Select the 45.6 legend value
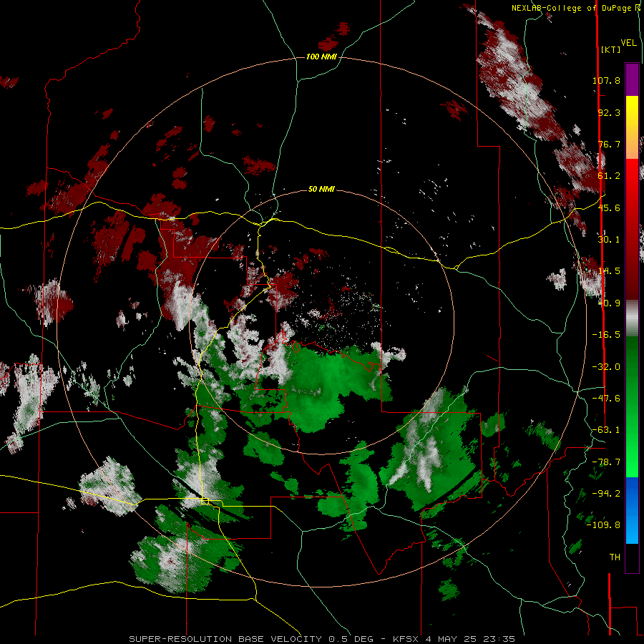The image size is (644, 644). [x=609, y=208]
